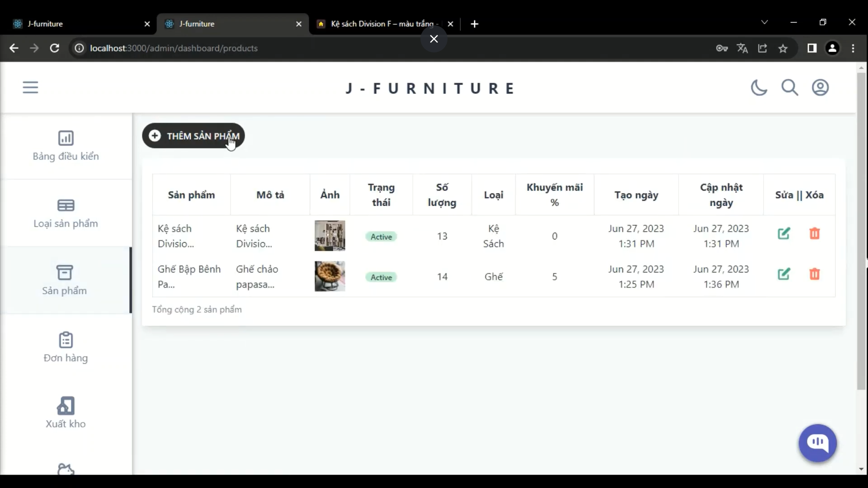Click the share page icon
Screen dimensions: 868x488
[x=763, y=48]
